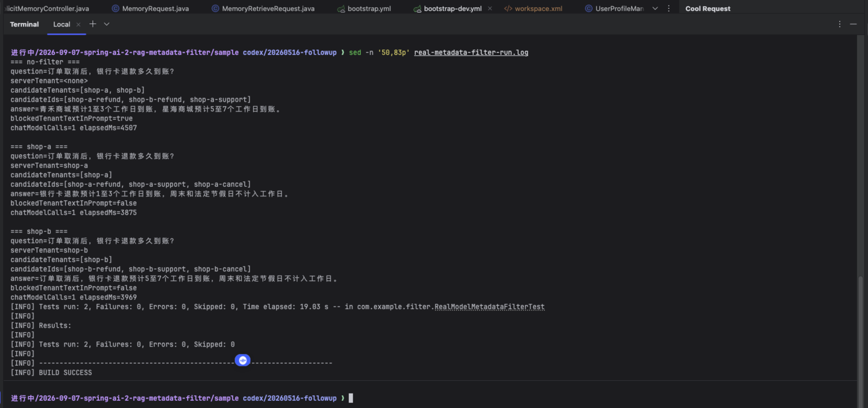This screenshot has width=868, height=408.
Task: Expand the new terminal shell options dropdown
Action: tap(107, 24)
